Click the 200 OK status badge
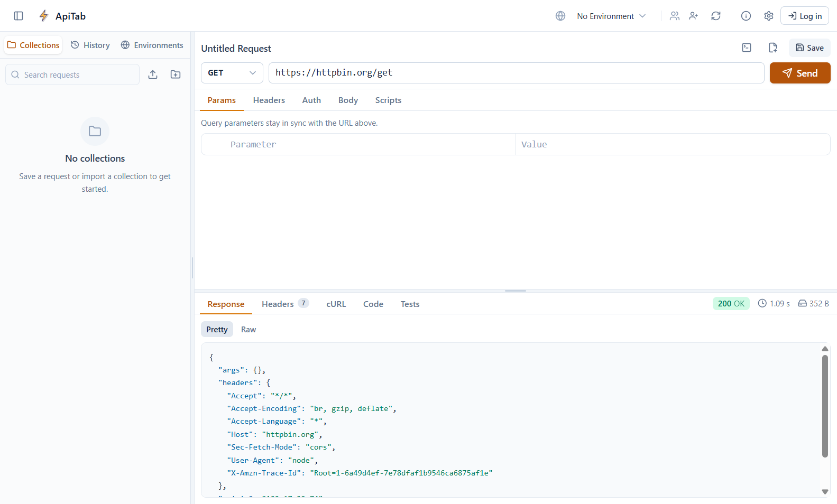 coord(731,303)
